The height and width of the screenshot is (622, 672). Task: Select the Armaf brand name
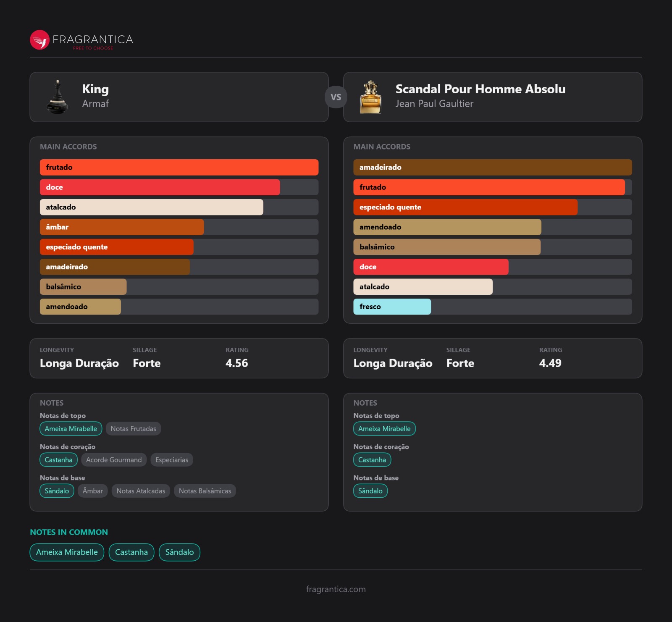tap(95, 104)
